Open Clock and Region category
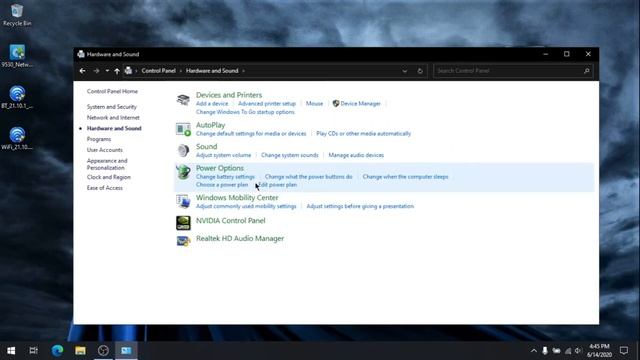Image resolution: width=640 pixels, height=360 pixels. pos(109,177)
